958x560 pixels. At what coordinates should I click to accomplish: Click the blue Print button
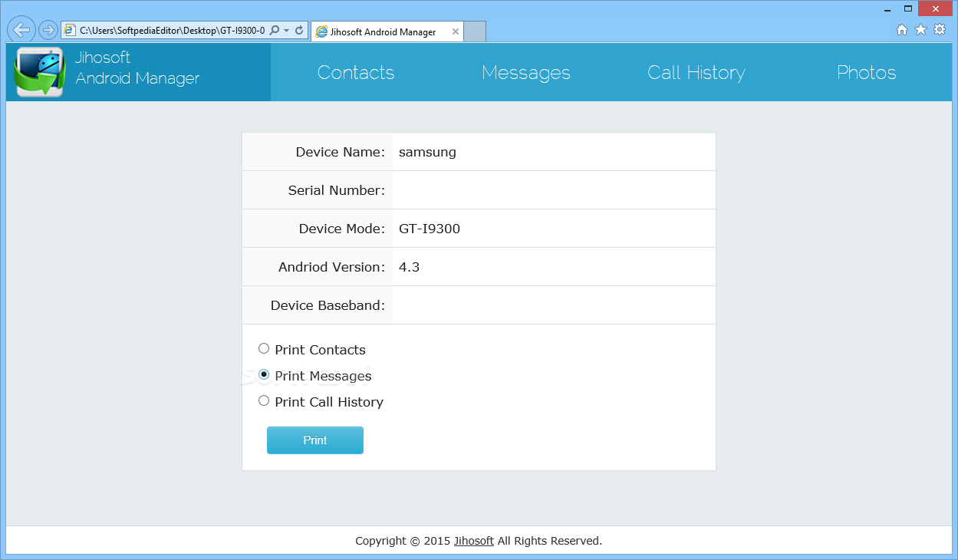click(x=315, y=440)
